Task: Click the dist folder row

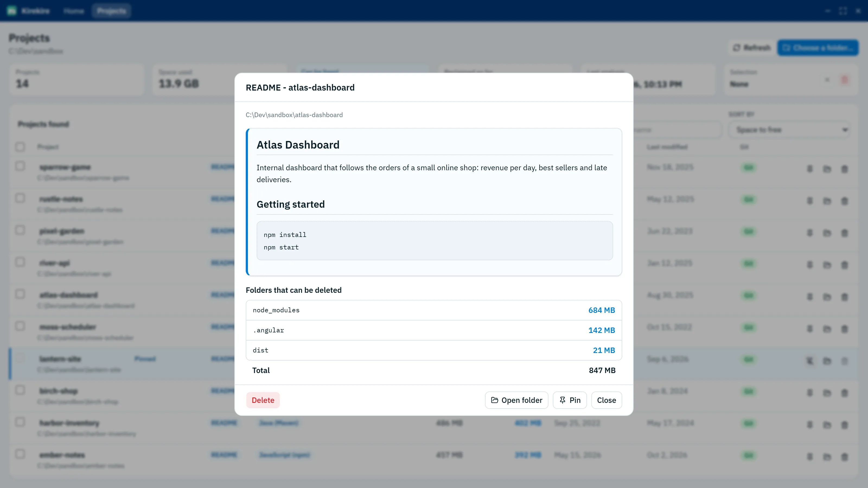Action: [x=434, y=350]
